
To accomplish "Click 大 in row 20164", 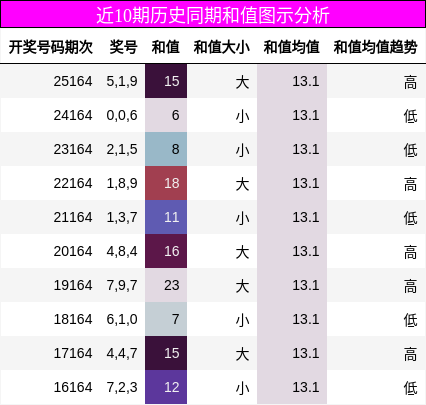I will coord(242,252).
